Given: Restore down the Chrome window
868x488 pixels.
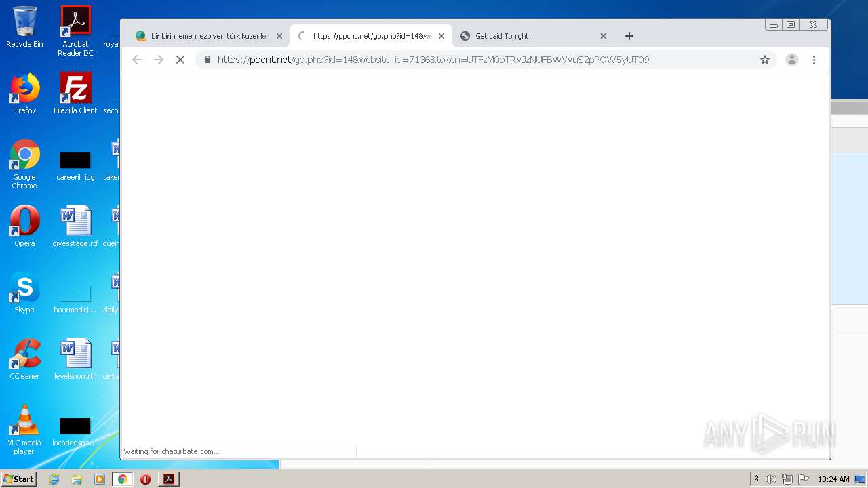Looking at the screenshot, I should coord(791,24).
